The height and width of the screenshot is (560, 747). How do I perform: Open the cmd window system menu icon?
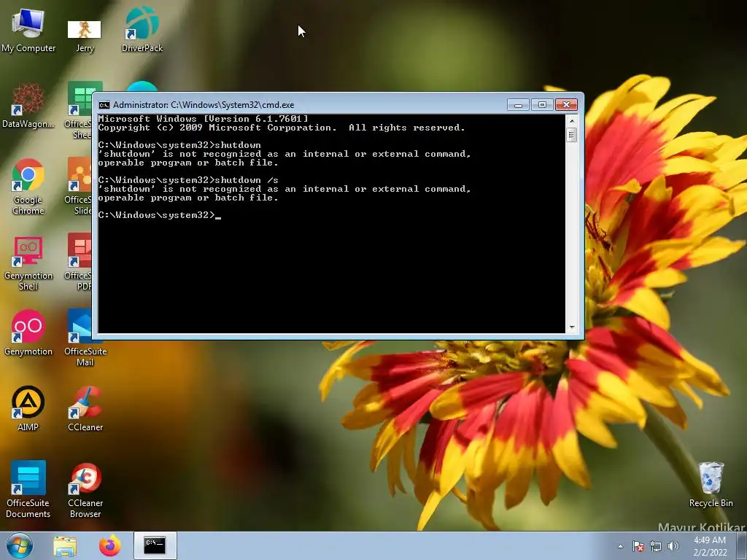pyautogui.click(x=104, y=105)
